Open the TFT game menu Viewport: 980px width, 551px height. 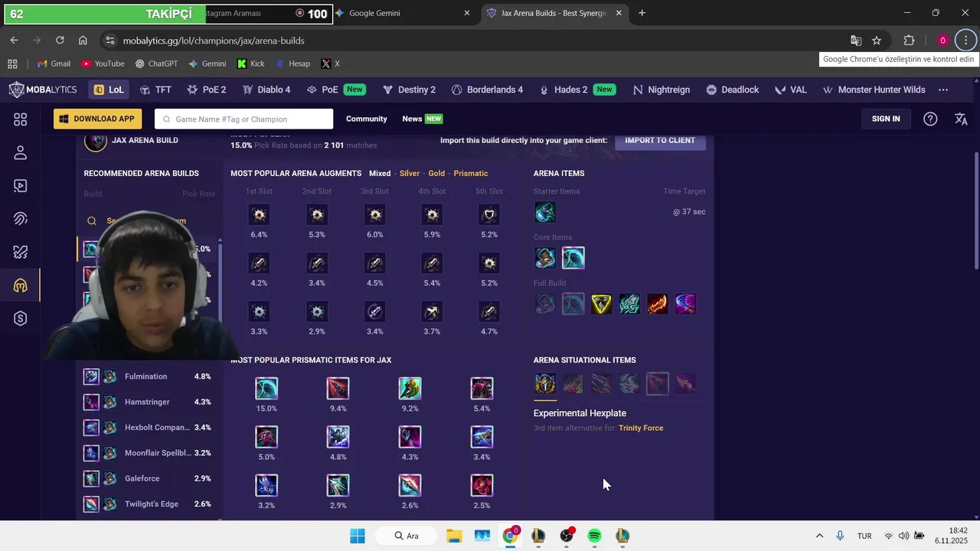coord(155,90)
